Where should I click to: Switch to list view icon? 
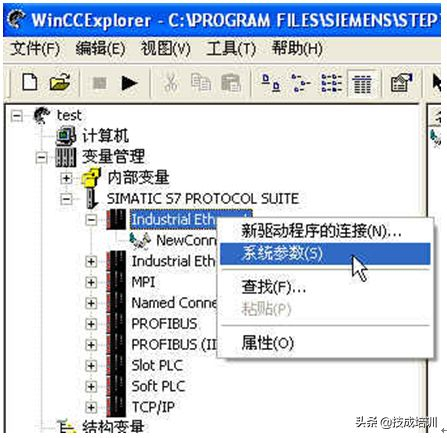coord(331,83)
